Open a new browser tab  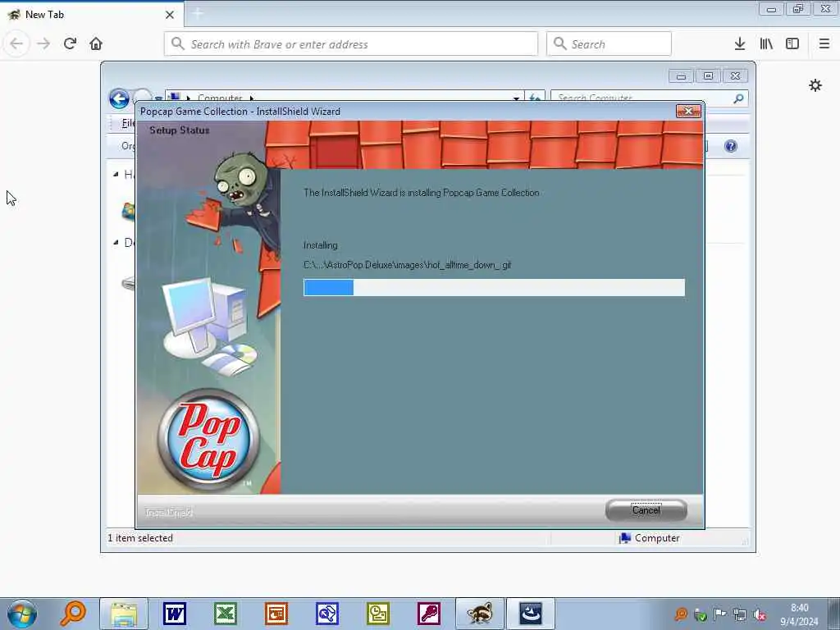tap(198, 14)
